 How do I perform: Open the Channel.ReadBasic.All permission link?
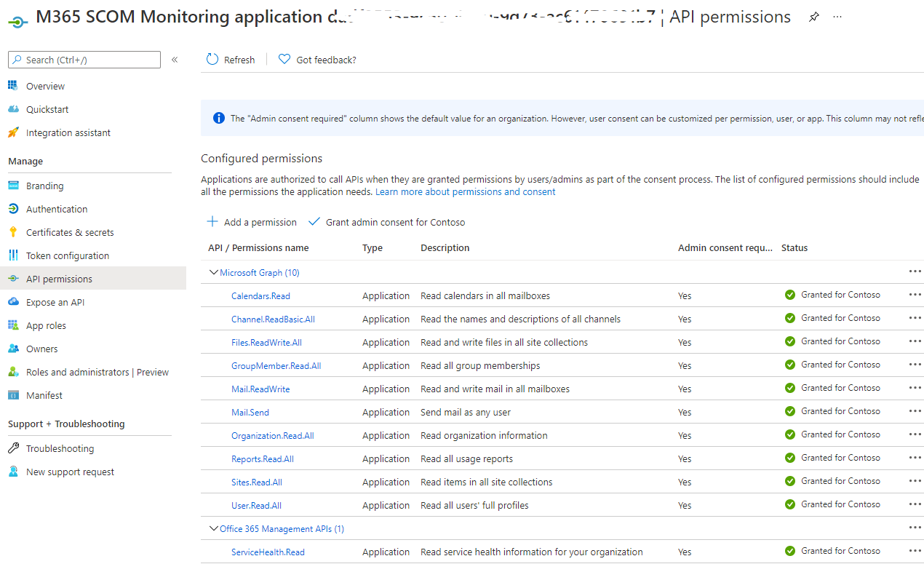[x=273, y=319]
